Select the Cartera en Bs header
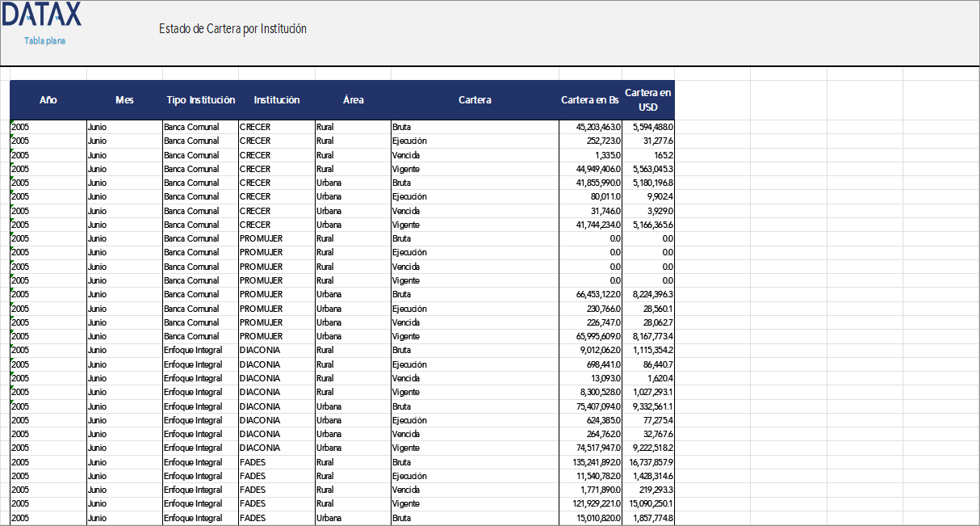The image size is (980, 526). pyautogui.click(x=590, y=100)
